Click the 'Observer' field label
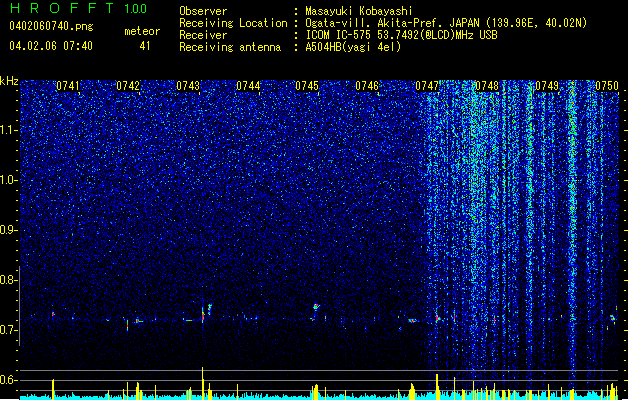 tap(203, 11)
